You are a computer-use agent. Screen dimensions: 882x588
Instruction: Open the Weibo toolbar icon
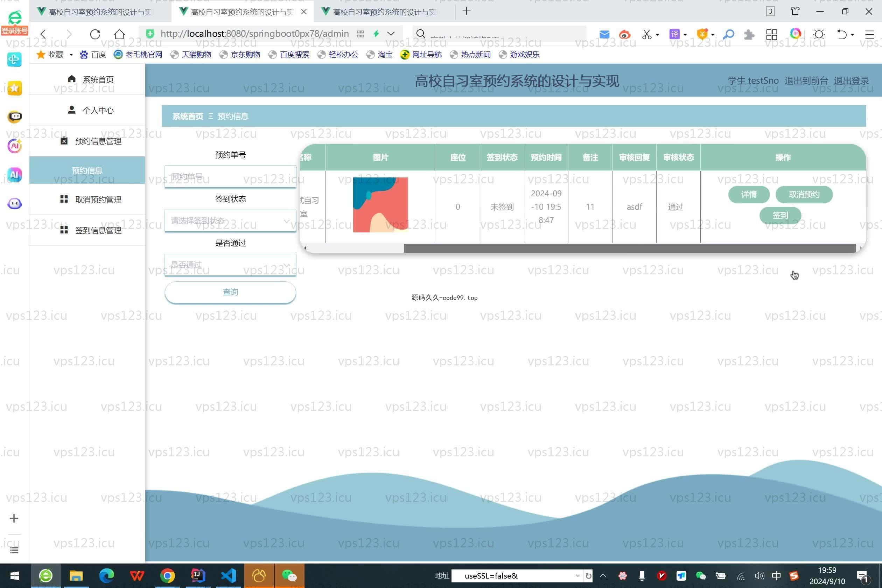click(625, 35)
